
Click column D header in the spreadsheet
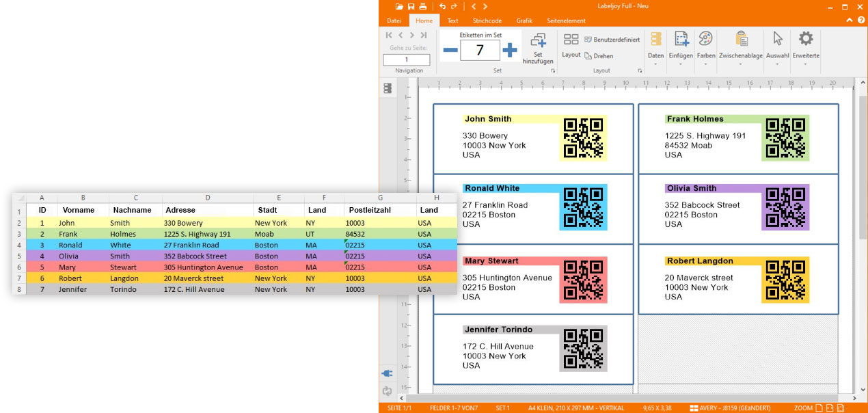pyautogui.click(x=208, y=198)
